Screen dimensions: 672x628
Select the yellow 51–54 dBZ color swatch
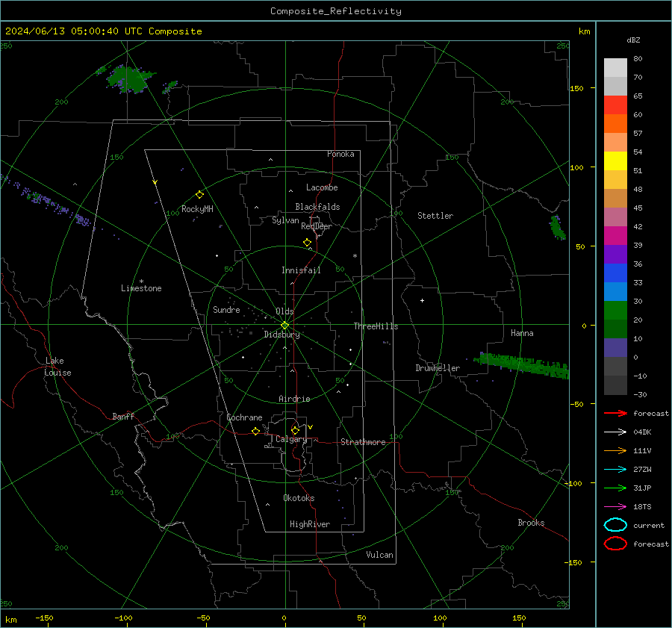(x=615, y=161)
